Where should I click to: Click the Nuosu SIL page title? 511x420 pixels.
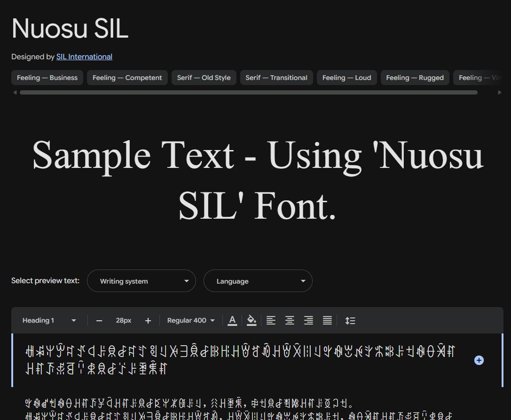tap(70, 28)
